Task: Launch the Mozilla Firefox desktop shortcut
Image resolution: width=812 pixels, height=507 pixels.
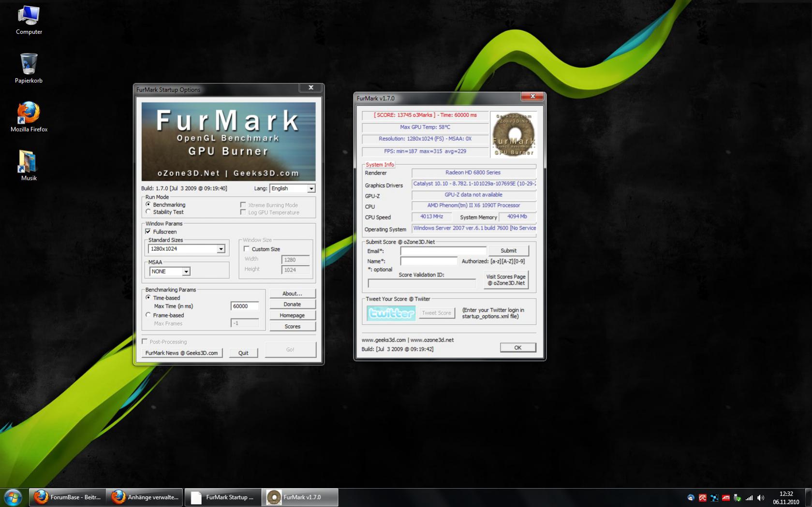Action: [x=29, y=116]
